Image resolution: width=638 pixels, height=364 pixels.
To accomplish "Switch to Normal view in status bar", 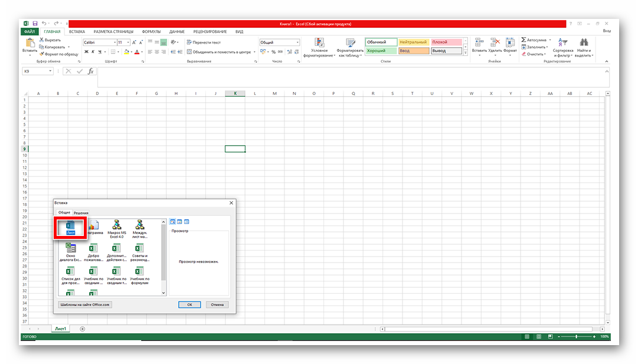I will (x=527, y=336).
